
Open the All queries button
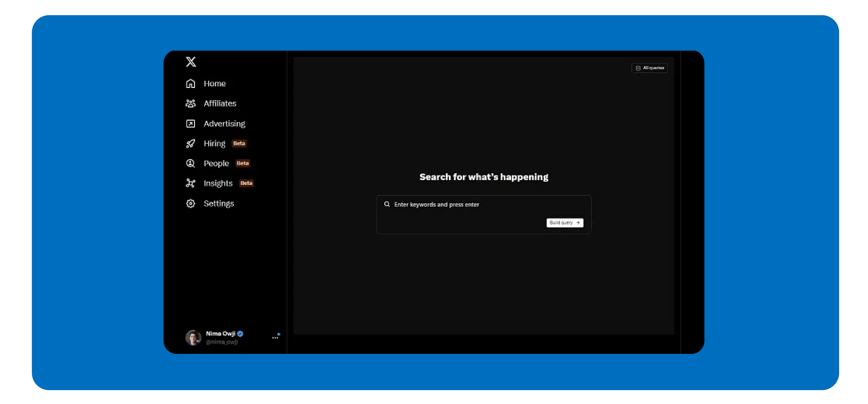click(649, 68)
